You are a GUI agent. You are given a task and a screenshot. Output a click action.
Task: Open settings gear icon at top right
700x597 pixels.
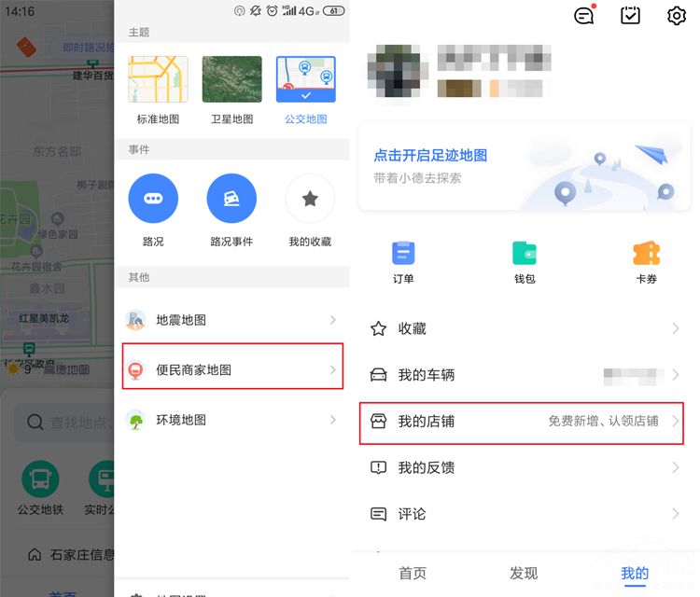tap(677, 16)
